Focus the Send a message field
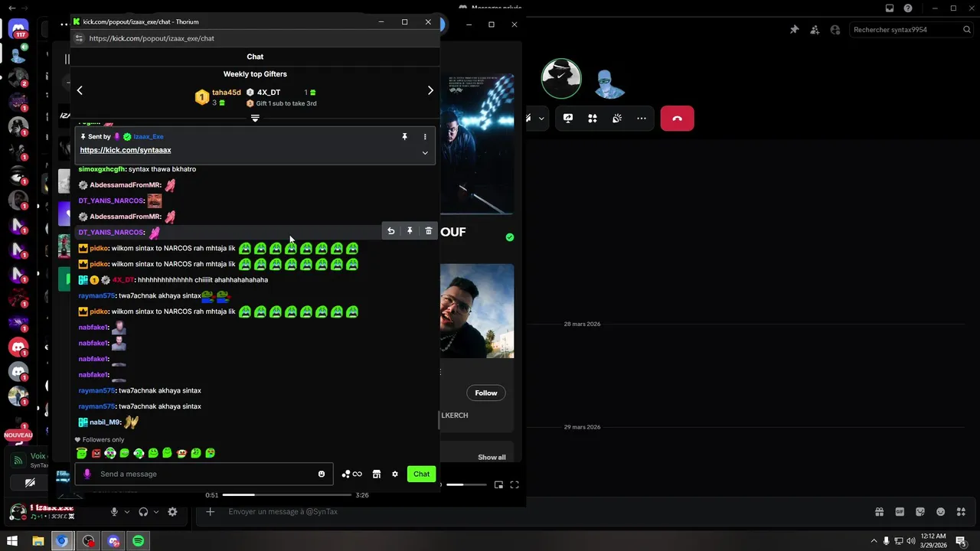 (x=204, y=474)
